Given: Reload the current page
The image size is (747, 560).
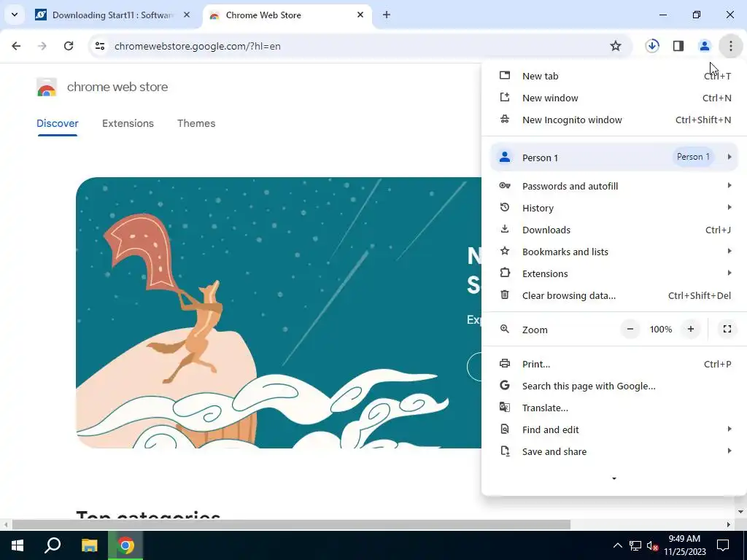Looking at the screenshot, I should click(x=69, y=46).
